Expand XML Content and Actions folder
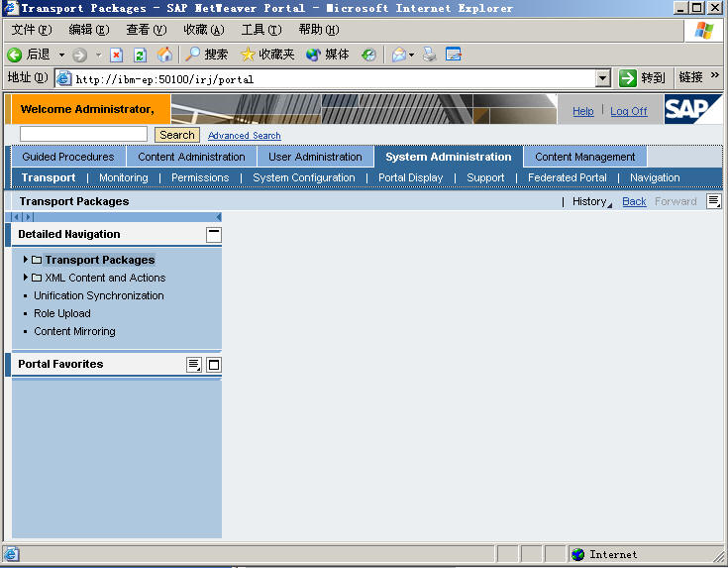 (x=26, y=278)
